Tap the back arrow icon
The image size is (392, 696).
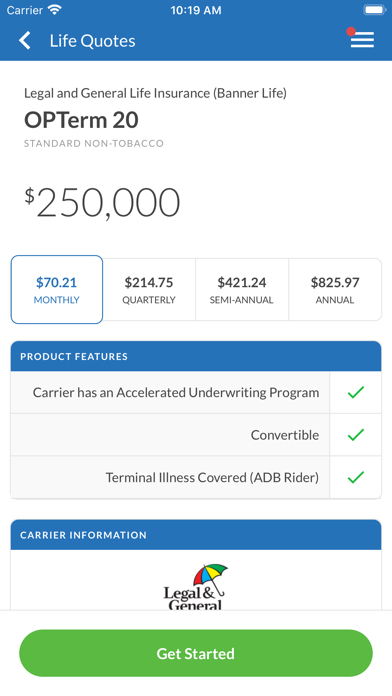coord(25,40)
